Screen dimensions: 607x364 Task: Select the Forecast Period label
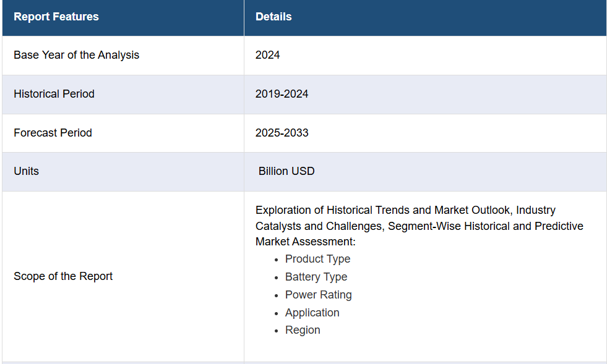[x=53, y=133]
